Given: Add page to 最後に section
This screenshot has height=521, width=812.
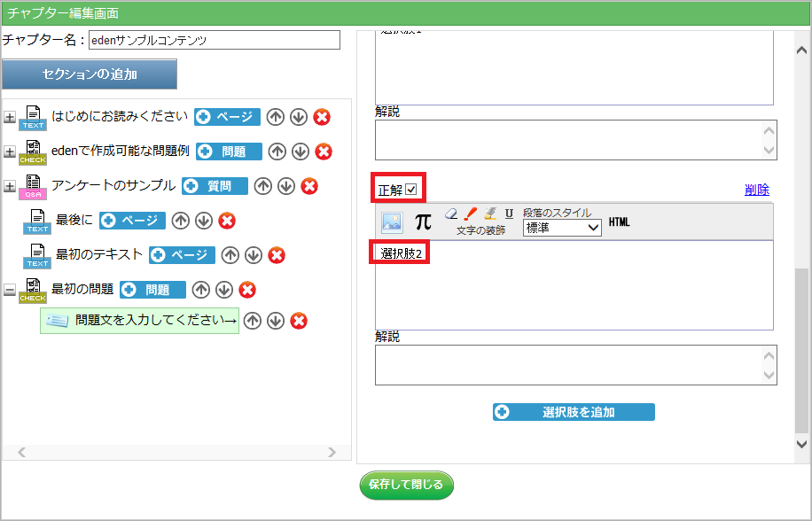Looking at the screenshot, I should tap(133, 221).
